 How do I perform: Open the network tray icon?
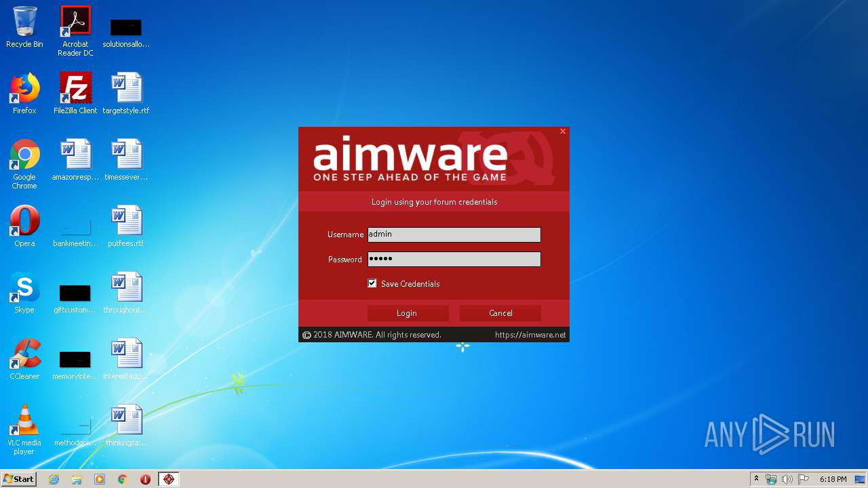click(771, 479)
